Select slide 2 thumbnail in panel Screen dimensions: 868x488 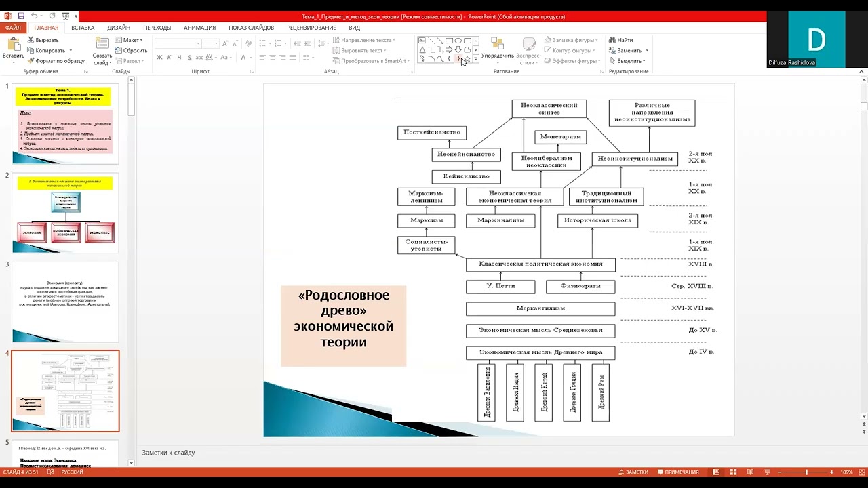point(65,213)
